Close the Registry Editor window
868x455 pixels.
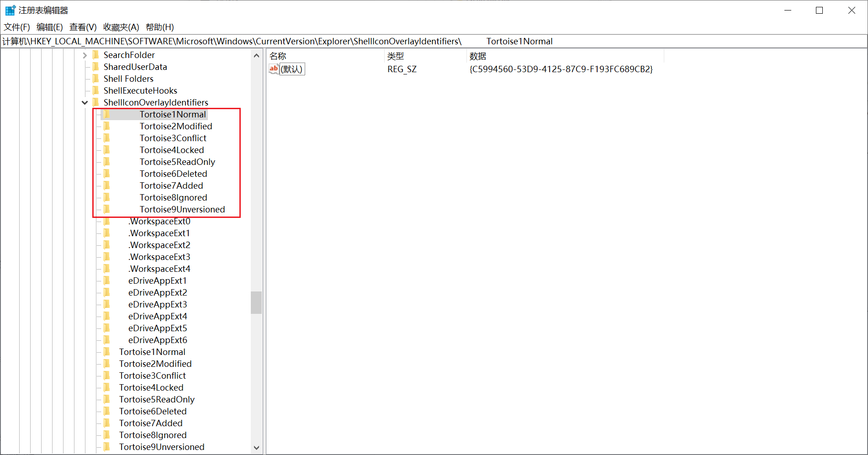852,10
